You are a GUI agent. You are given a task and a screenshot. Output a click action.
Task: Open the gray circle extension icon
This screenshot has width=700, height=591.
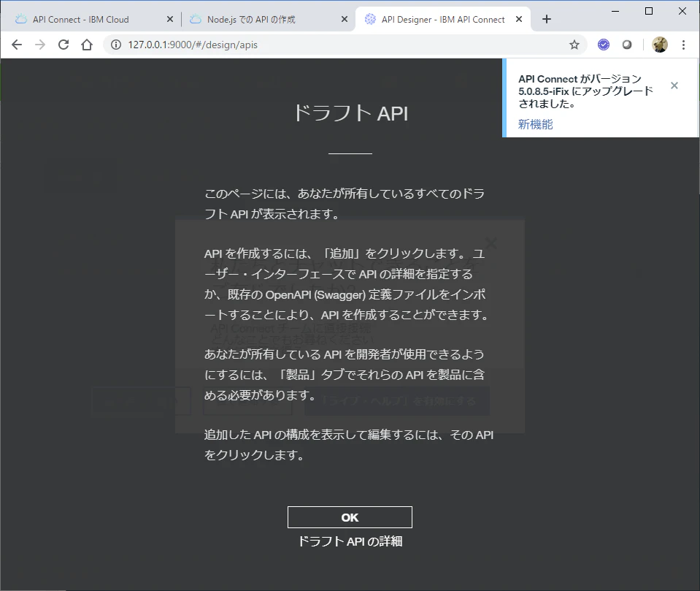pos(627,45)
